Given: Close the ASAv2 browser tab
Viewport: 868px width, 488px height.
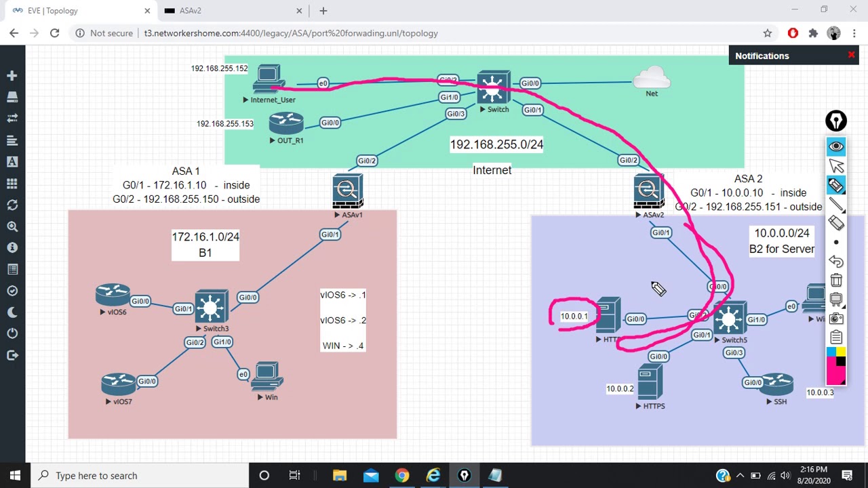Looking at the screenshot, I should pos(300,11).
